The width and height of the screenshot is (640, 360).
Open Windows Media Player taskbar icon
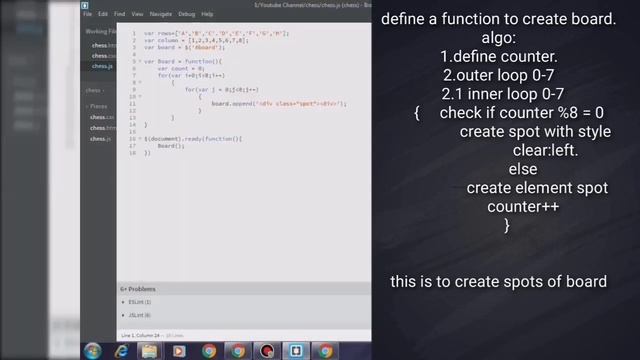pos(179,351)
